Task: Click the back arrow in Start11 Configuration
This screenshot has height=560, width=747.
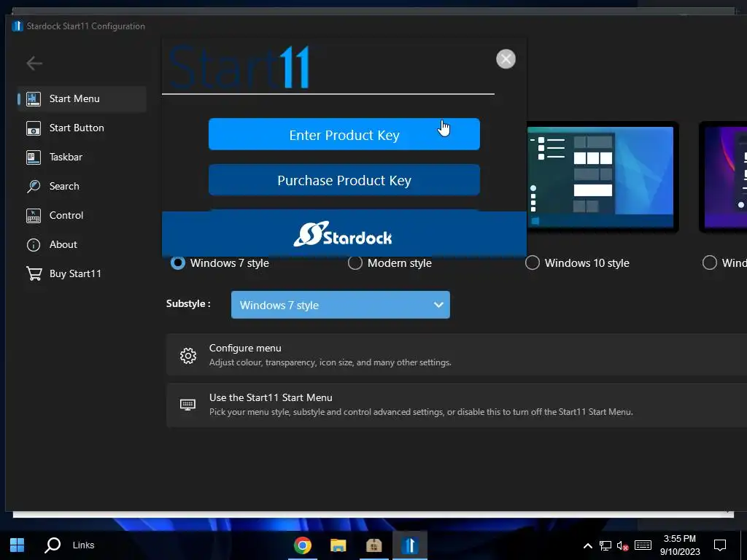Action: point(34,63)
